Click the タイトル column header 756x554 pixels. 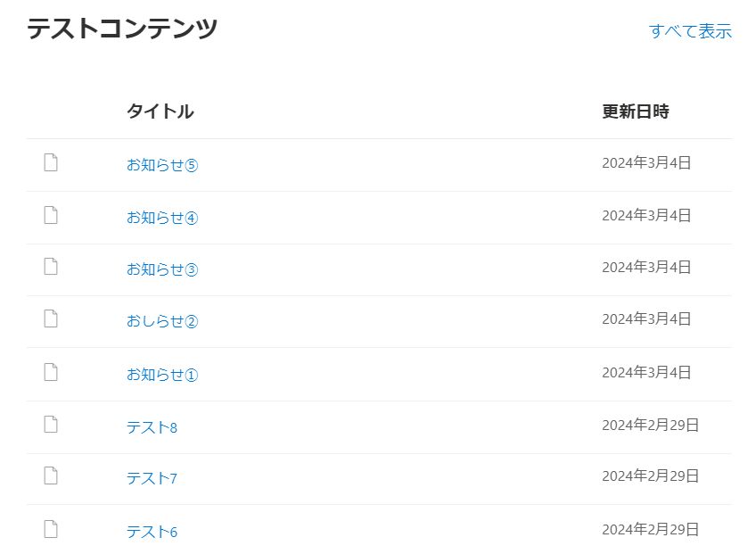click(160, 112)
